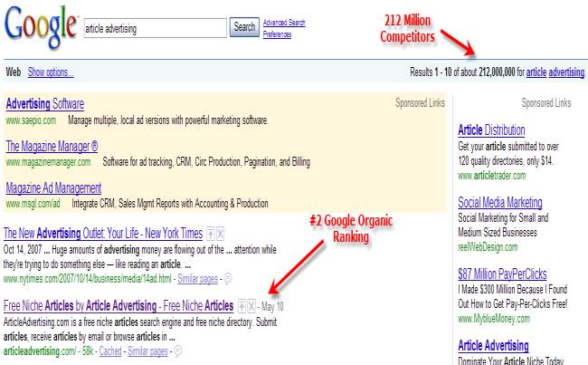Image resolution: width=588 pixels, height=365 pixels.
Task: Click www.saepio.com URL text
Action: [x=31, y=120]
